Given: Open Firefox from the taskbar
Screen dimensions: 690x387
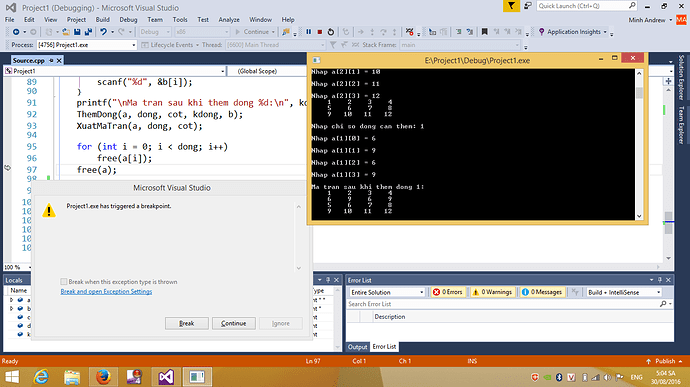Looking at the screenshot, I should coord(103,377).
